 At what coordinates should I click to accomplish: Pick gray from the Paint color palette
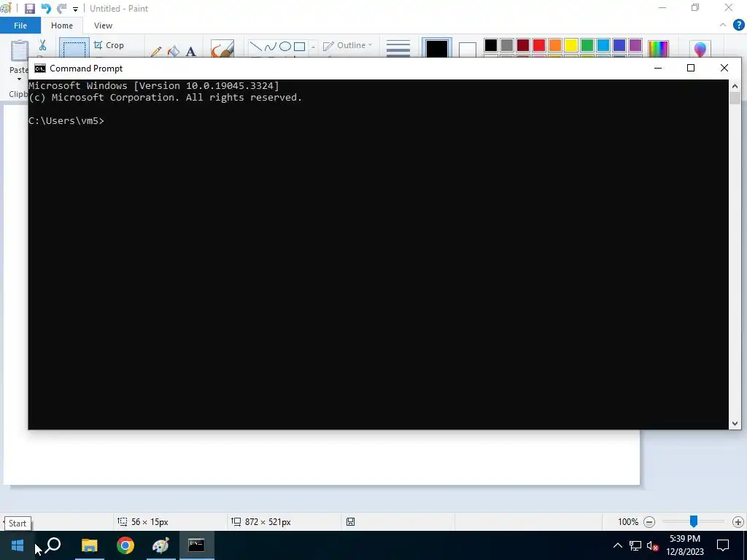(507, 45)
